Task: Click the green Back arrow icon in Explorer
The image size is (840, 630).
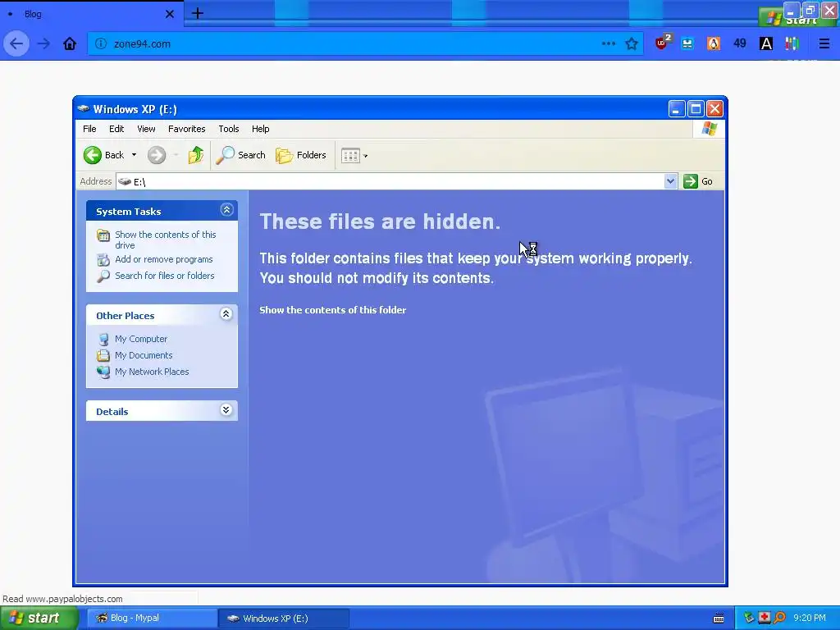Action: (92, 155)
